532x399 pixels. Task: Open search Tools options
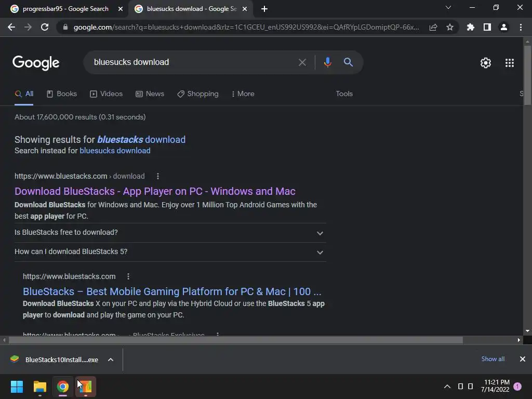[x=344, y=94]
